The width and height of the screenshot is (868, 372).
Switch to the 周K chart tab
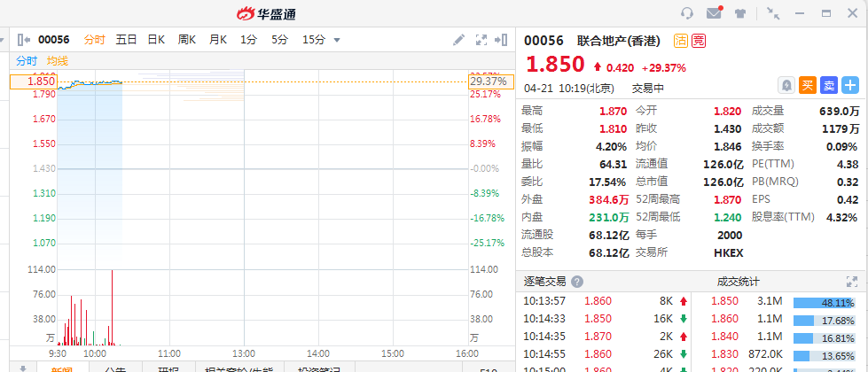(187, 39)
